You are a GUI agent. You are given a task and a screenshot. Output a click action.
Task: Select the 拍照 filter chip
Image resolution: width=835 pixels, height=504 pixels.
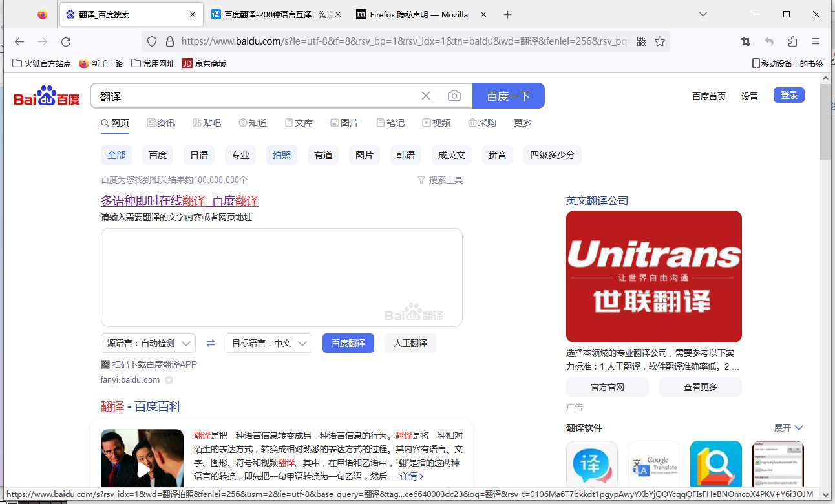tap(282, 155)
